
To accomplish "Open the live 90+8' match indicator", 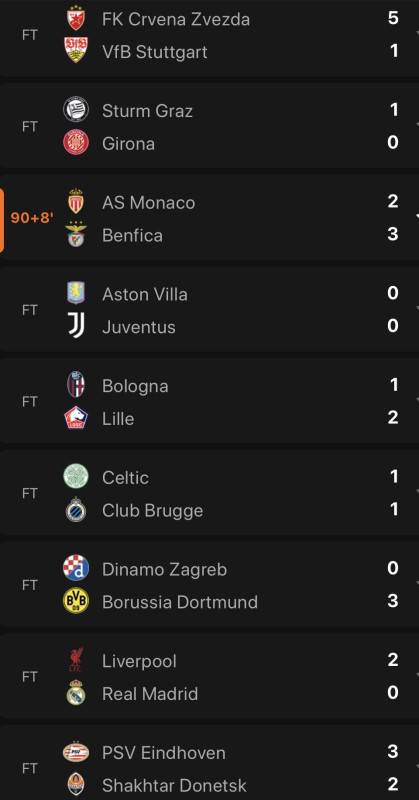I will point(32,218).
